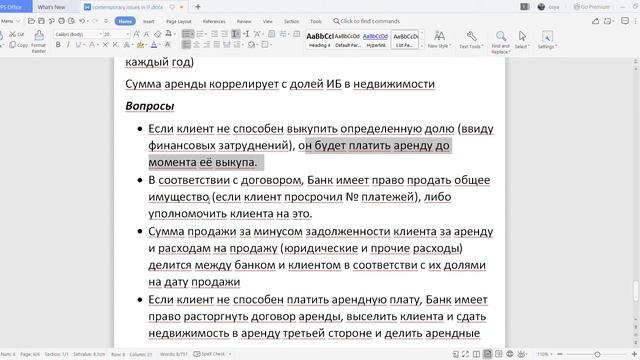The width and height of the screenshot is (640, 360).
Task: Open the font size dropdown
Action: pos(127,34)
